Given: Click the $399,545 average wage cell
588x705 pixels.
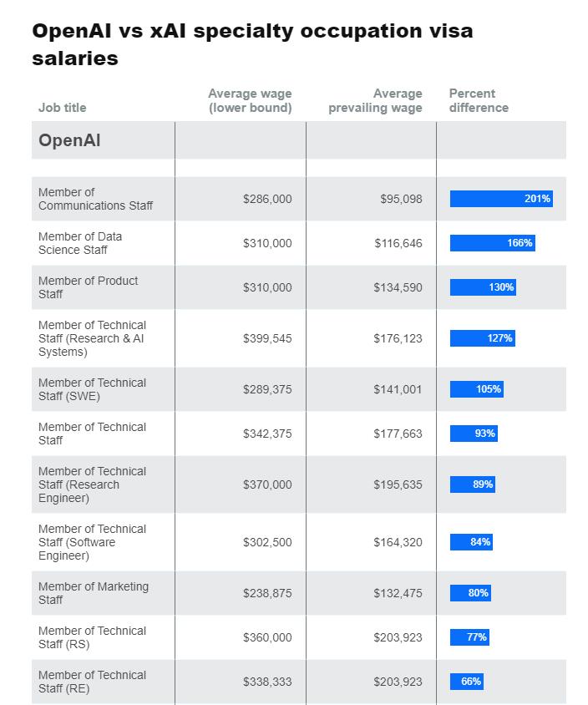Looking at the screenshot, I should pos(267,338).
